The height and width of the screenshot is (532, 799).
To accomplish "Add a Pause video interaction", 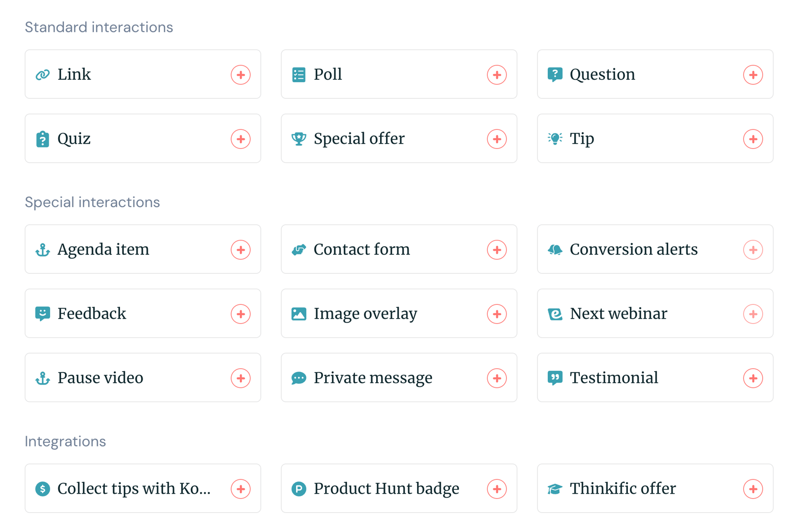I will (x=240, y=378).
